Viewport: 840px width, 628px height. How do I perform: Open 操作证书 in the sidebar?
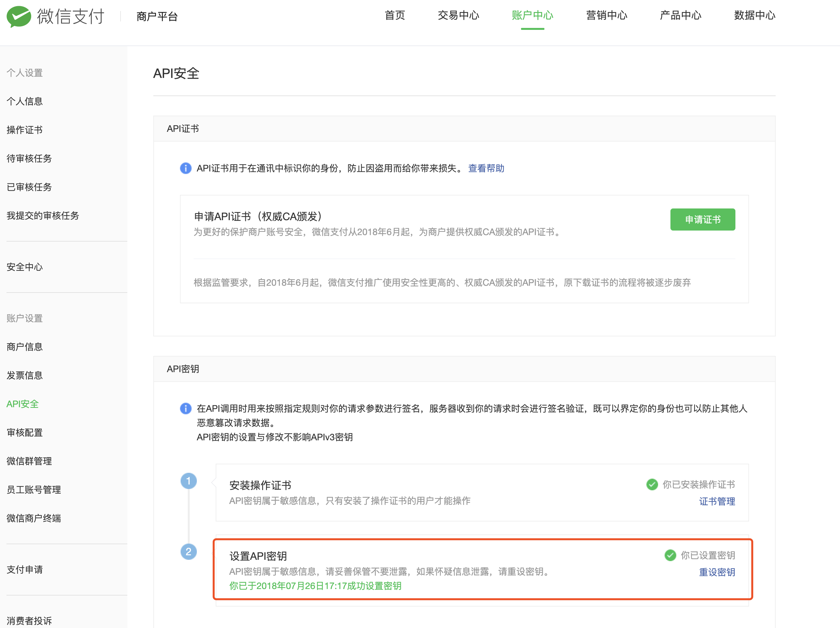coord(25,130)
